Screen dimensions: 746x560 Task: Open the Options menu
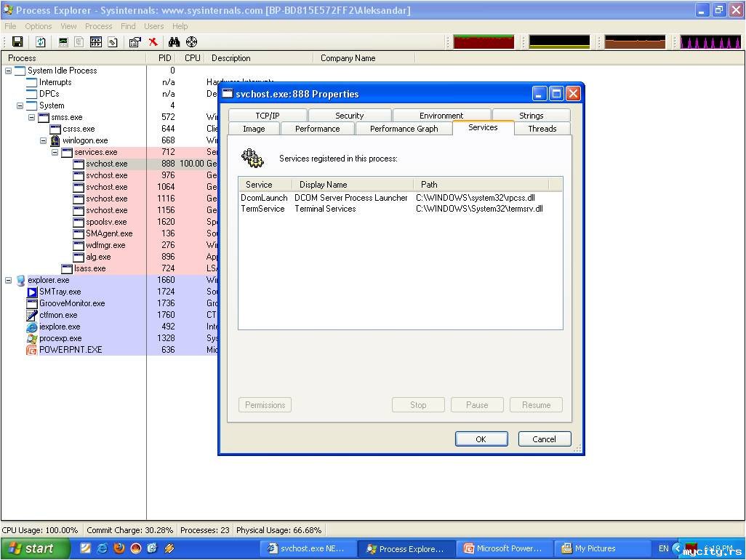point(38,26)
